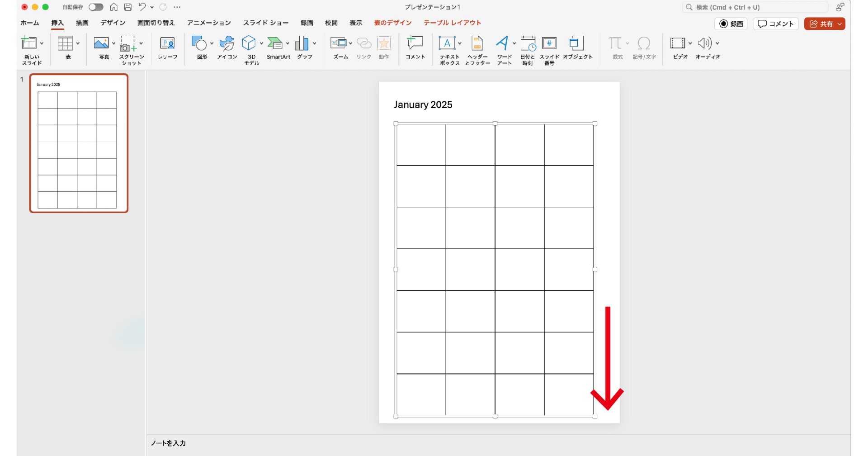Click the オブジェクト insert icon
This screenshot has width=868, height=456.
point(577,44)
